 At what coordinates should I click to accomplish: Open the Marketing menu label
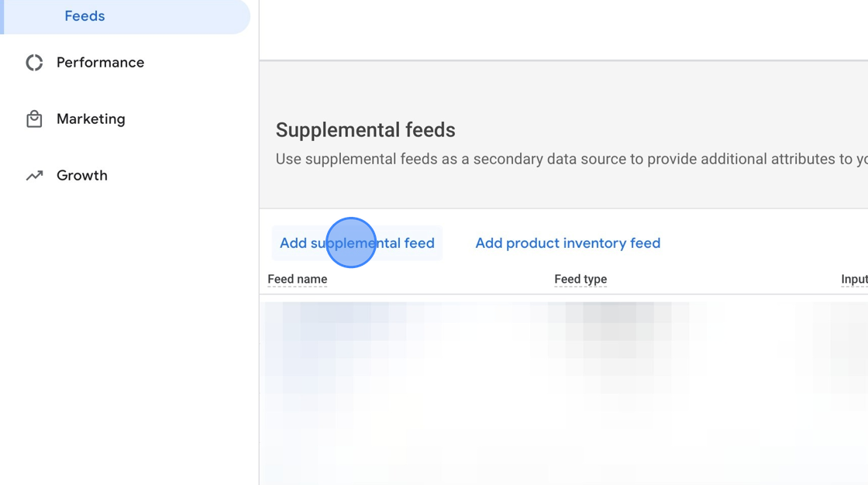91,119
